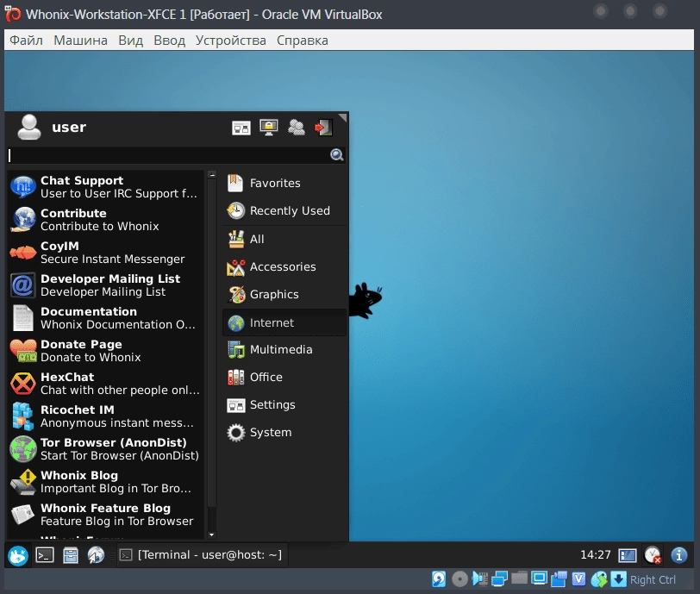The width and height of the screenshot is (700, 594).
Task: Switch to the Terminal user@host taskbar window
Action: (x=203, y=555)
